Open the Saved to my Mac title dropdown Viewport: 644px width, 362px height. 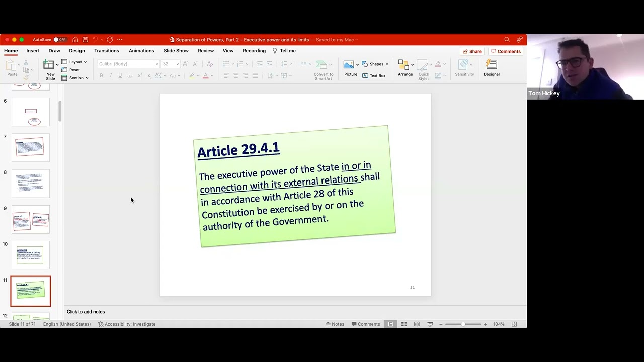(x=358, y=40)
